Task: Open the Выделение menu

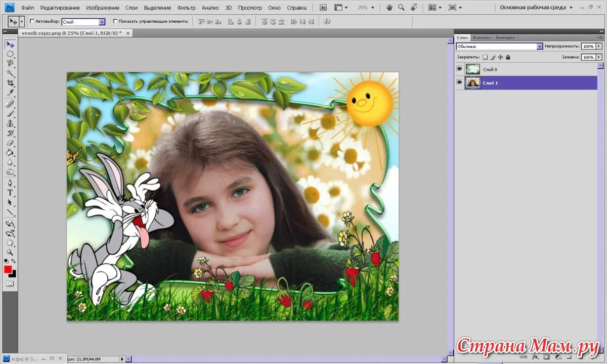Action: 157,8
